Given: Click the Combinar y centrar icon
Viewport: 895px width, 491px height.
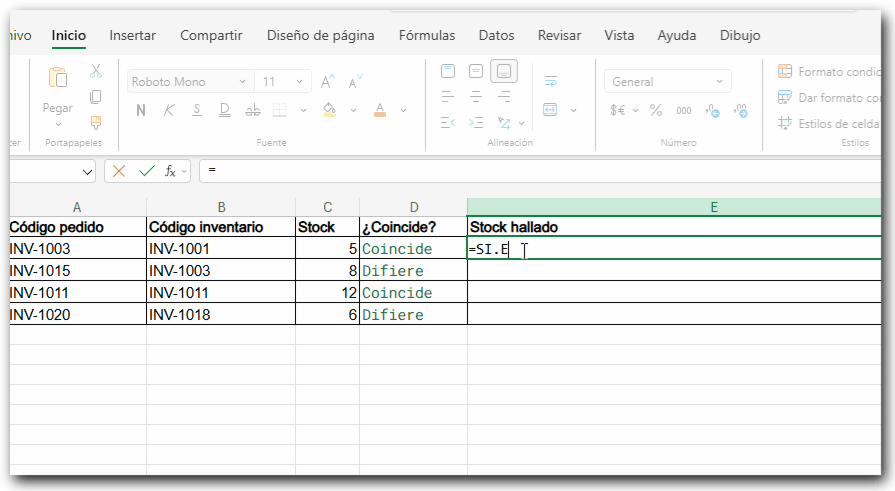Looking at the screenshot, I should 550,110.
